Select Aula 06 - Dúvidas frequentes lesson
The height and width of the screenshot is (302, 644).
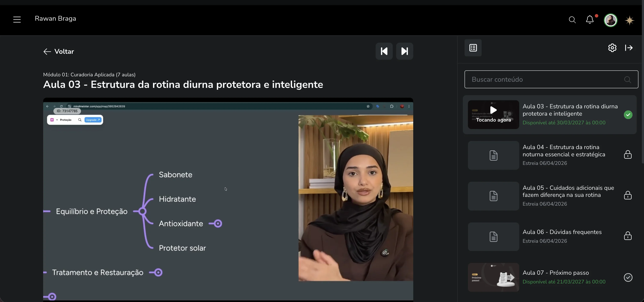pos(562,232)
